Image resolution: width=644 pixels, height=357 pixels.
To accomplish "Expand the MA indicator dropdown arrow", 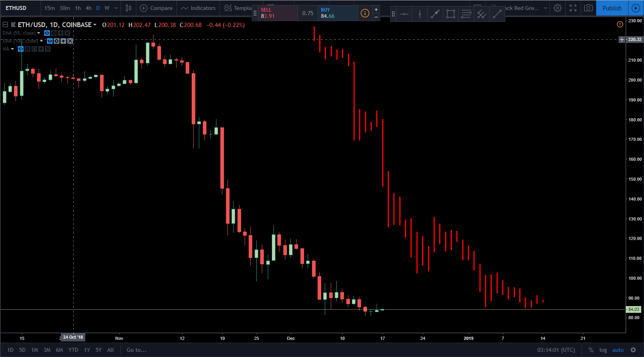I will pos(12,49).
